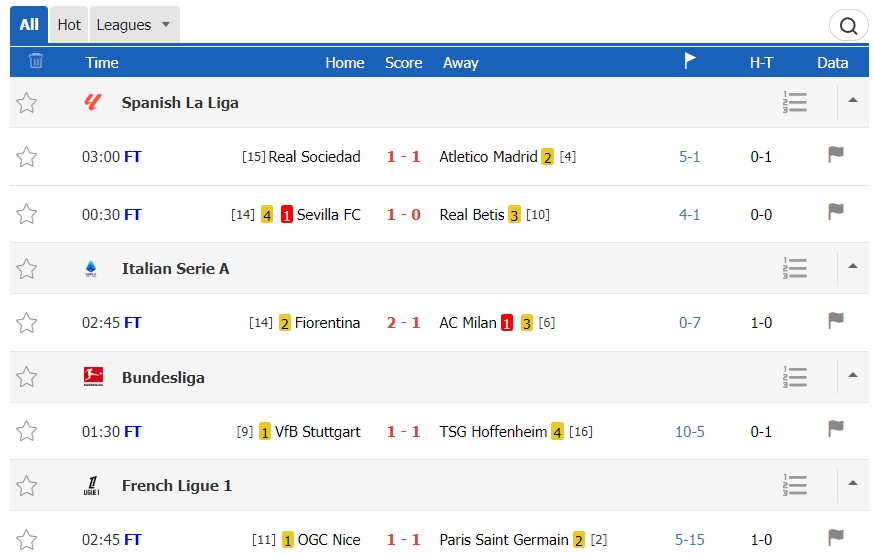
Task: Open Spanish La Liga standings list icon
Action: [795, 103]
